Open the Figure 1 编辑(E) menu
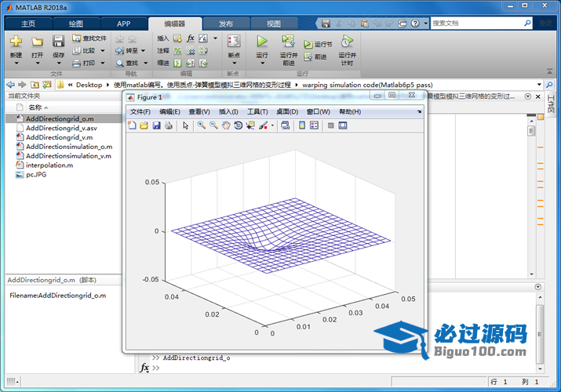 tap(169, 112)
